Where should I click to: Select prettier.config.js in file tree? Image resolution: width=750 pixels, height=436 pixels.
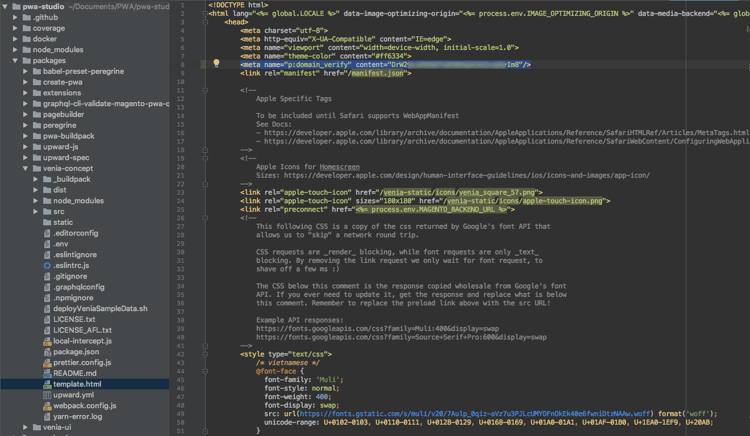(x=82, y=362)
